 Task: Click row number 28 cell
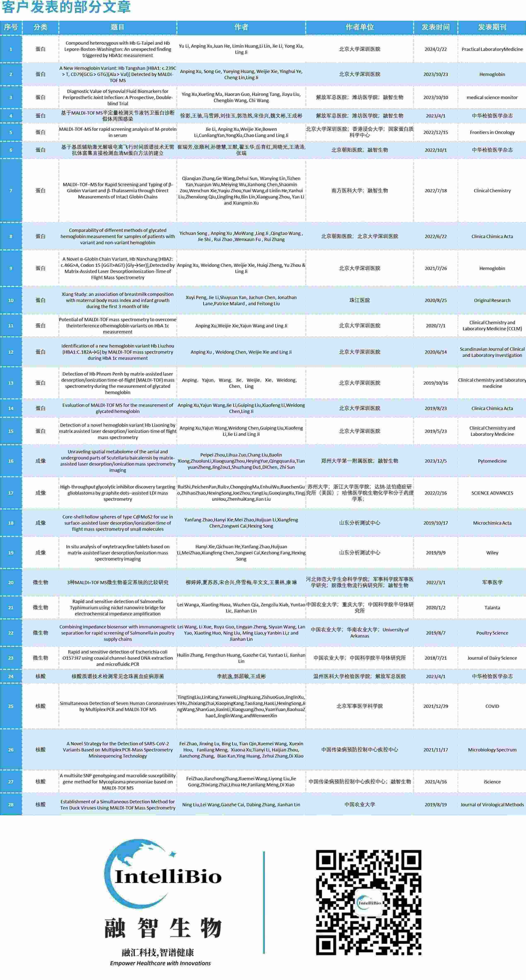[11, 804]
